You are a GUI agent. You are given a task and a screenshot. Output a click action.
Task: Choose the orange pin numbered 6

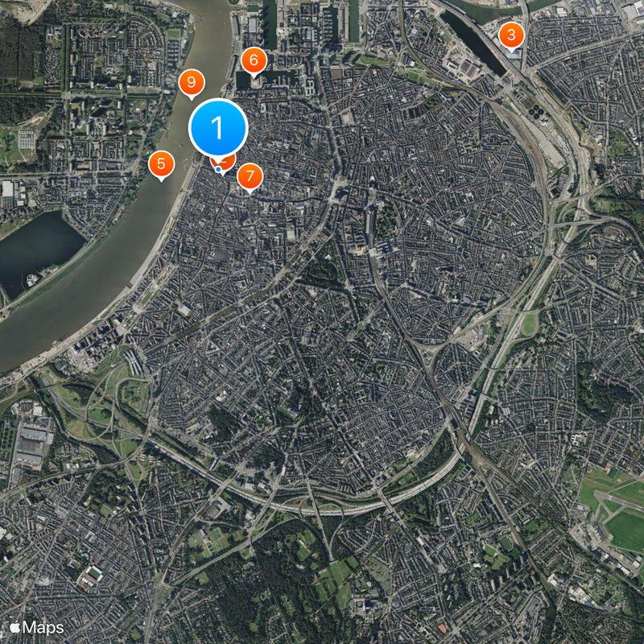tap(254, 61)
